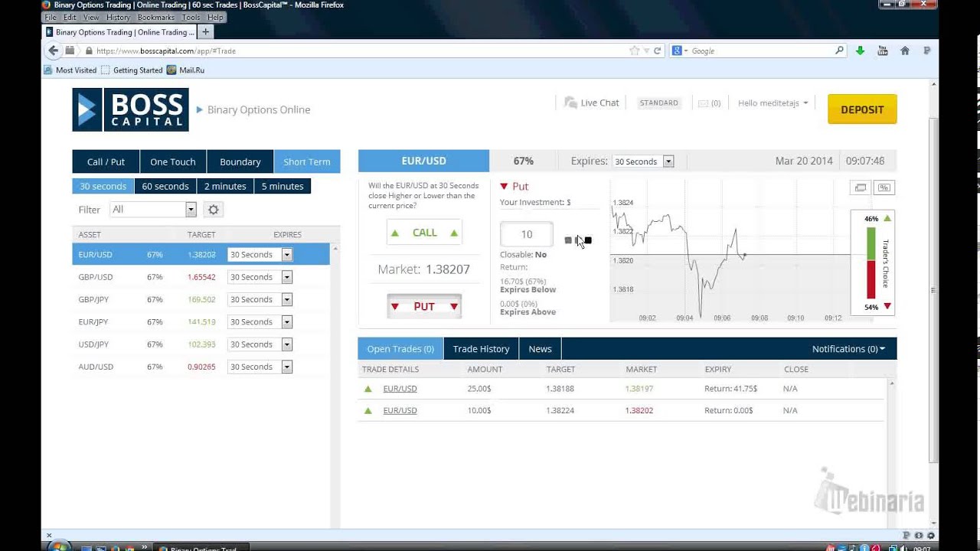Open the History menu
The width and height of the screenshot is (980, 551).
point(118,17)
